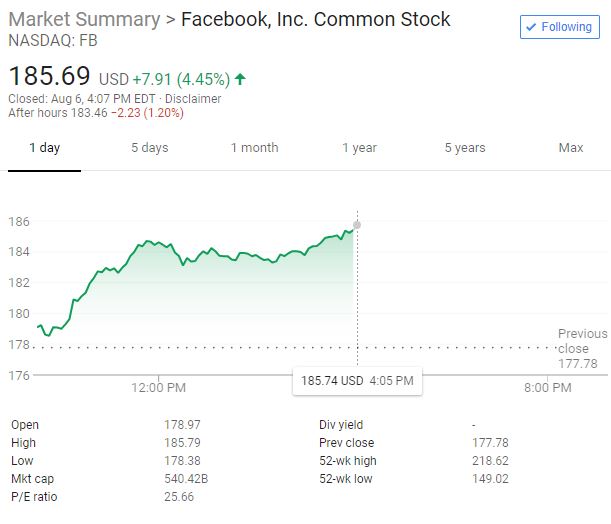Viewport: 611px width, 524px height.
Task: Click the 185.74 USD price tooltip
Action: tap(356, 381)
